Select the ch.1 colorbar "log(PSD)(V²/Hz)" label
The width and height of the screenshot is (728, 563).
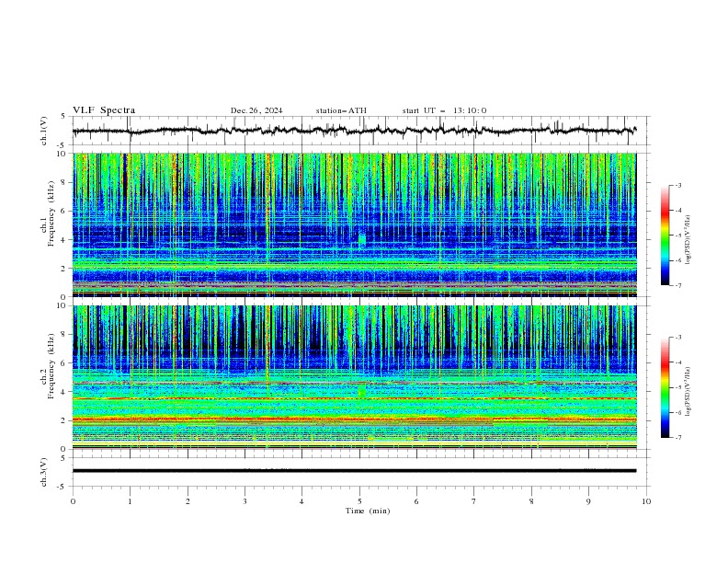[x=688, y=240]
